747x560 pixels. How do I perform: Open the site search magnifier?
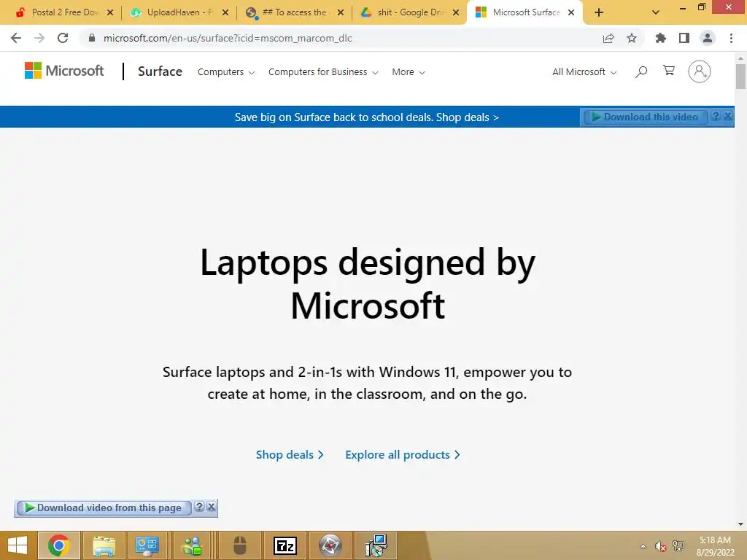(641, 72)
